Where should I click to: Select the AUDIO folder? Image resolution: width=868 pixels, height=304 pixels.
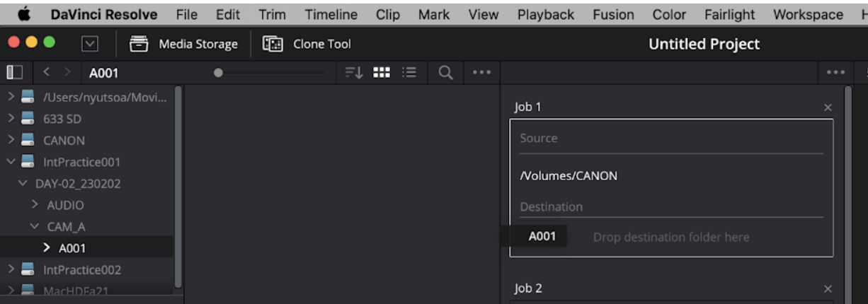click(65, 205)
